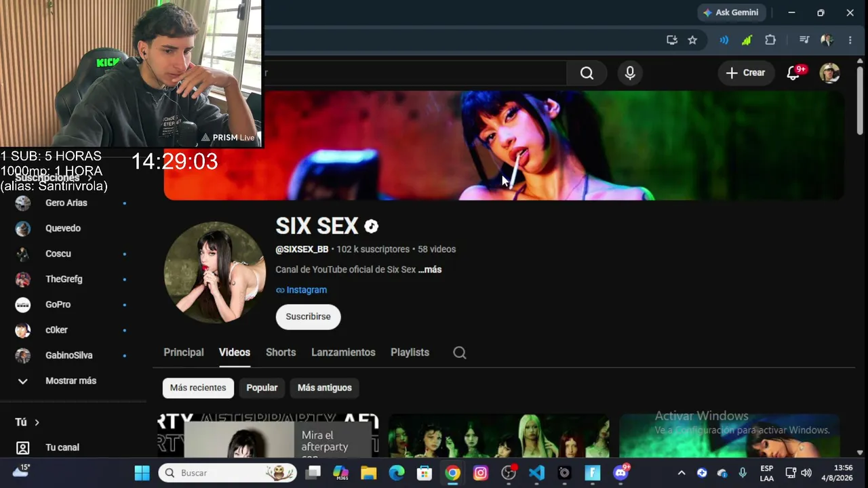The height and width of the screenshot is (488, 868).
Task: Open YouTube notifications bell
Action: (x=794, y=73)
